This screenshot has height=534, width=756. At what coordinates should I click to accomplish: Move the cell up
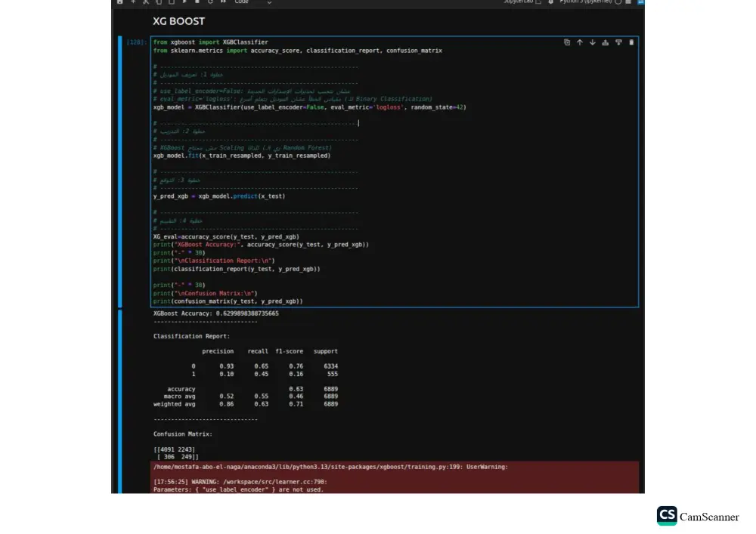pyautogui.click(x=578, y=42)
